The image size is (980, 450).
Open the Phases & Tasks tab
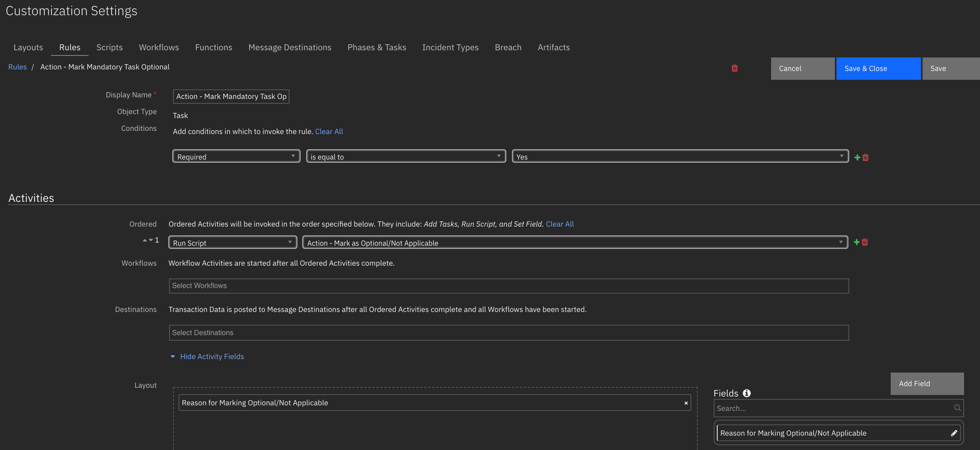click(376, 47)
